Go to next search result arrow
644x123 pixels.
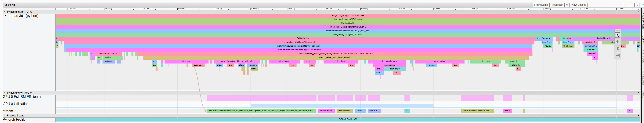pyautogui.click(x=631, y=5)
